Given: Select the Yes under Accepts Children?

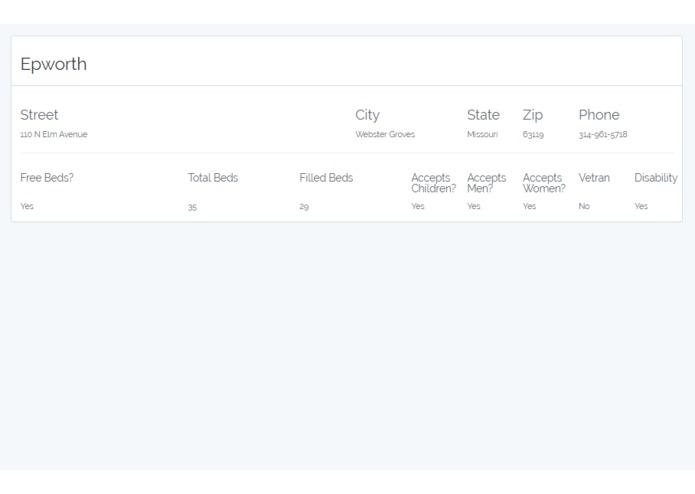Looking at the screenshot, I should (x=418, y=206).
